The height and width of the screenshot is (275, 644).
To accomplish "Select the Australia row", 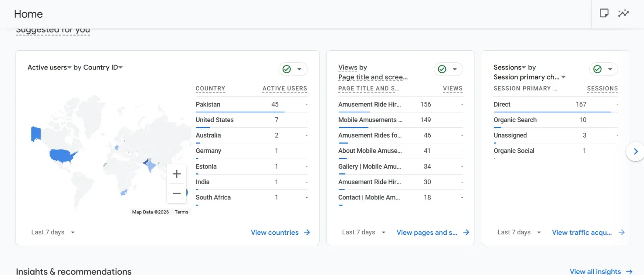I will pyautogui.click(x=252, y=135).
